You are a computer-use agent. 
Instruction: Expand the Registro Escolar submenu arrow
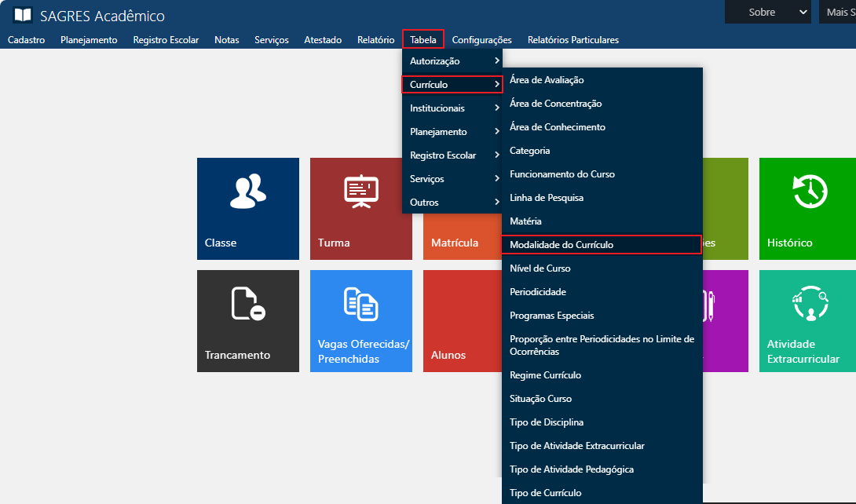[496, 155]
